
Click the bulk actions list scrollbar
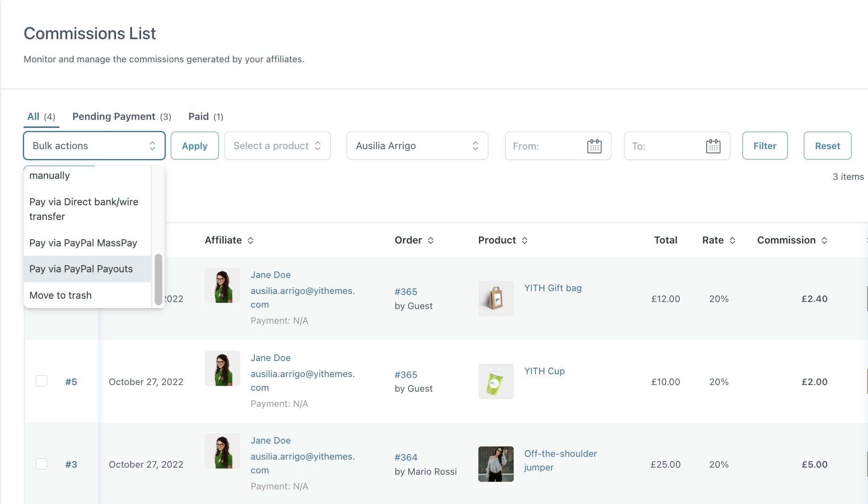click(158, 279)
